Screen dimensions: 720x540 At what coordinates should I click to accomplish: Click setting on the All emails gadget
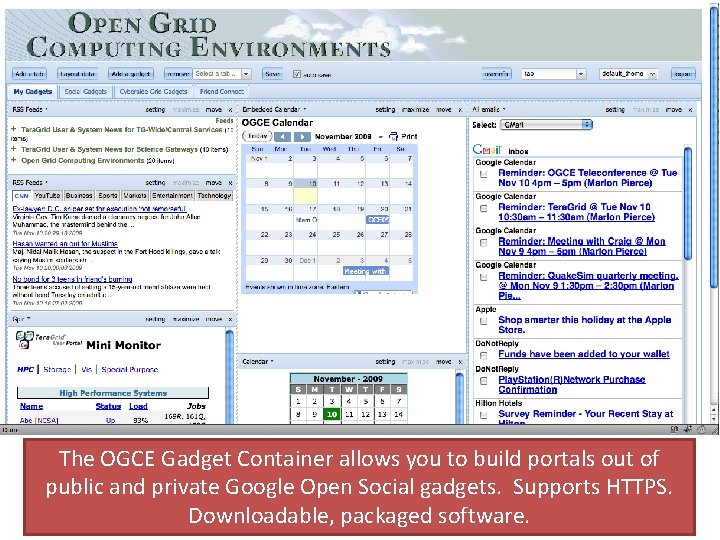(615, 110)
